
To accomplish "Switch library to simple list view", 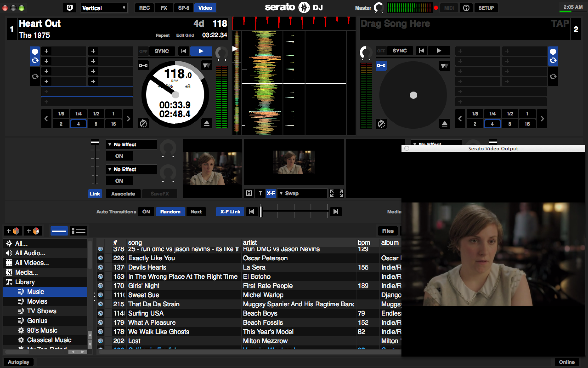I will [59, 231].
